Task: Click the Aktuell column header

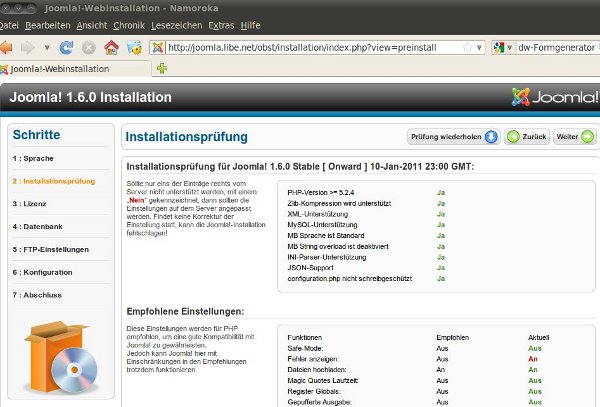Action: coord(538,337)
